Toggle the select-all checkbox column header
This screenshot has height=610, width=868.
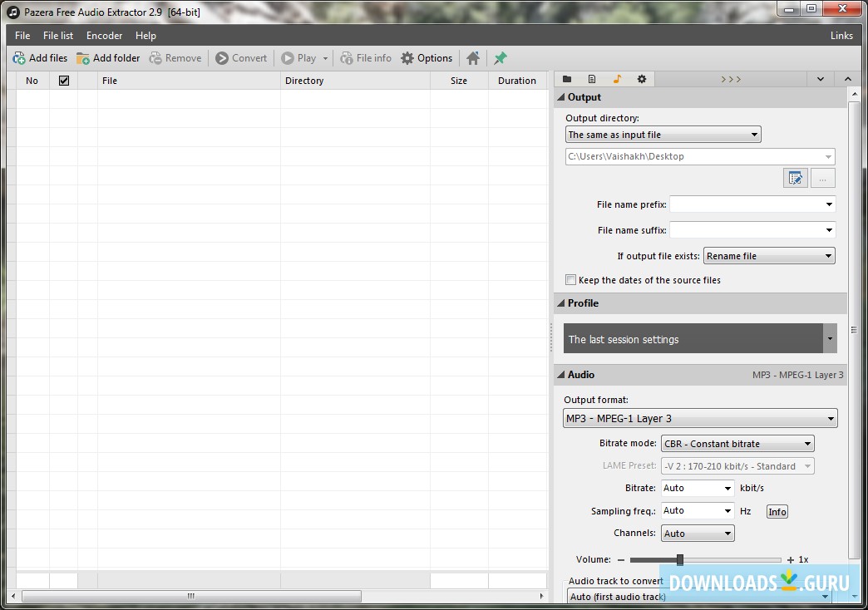[64, 81]
